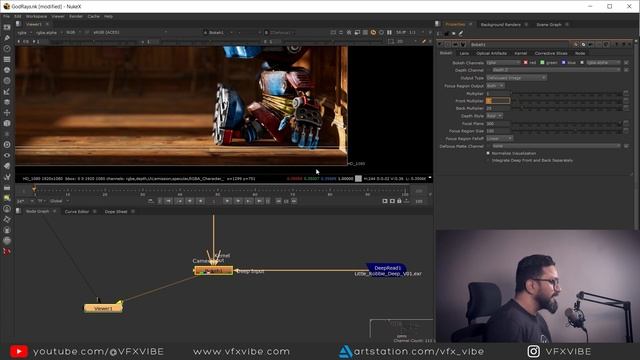
Task: Open the Color nodes toolbar menu
Action: point(7,70)
